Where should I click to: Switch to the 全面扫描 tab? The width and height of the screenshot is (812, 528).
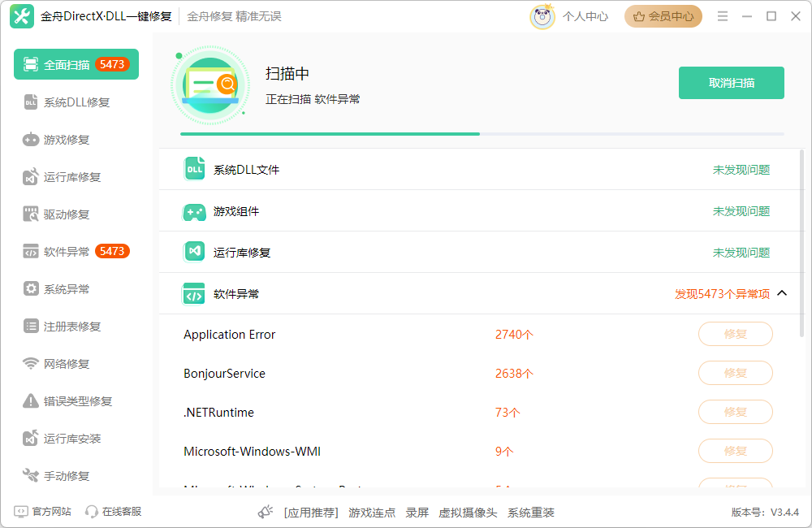tap(76, 63)
